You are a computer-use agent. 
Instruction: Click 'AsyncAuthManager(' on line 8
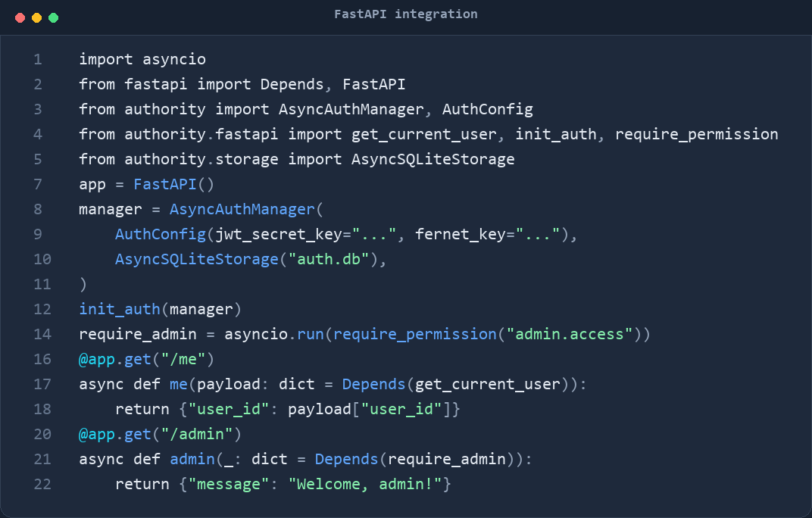tap(246, 209)
